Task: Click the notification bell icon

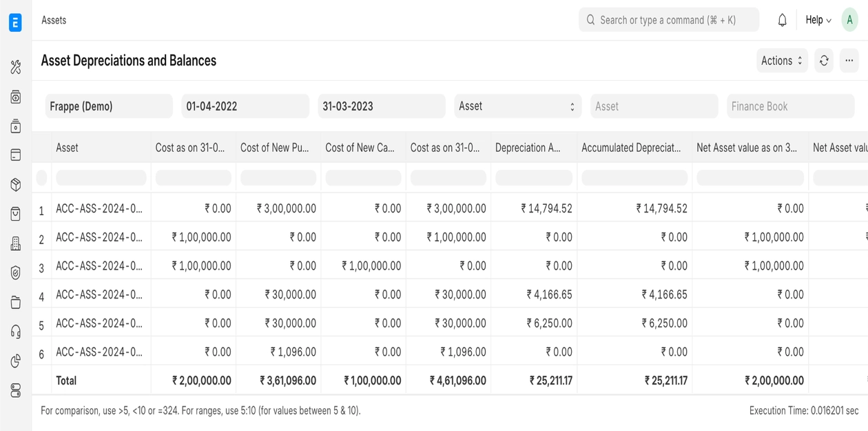Action: 782,20
